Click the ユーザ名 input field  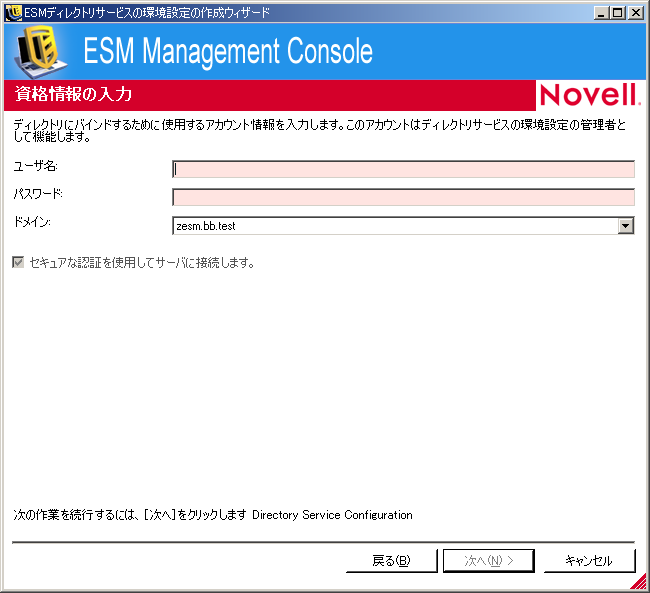coord(403,169)
